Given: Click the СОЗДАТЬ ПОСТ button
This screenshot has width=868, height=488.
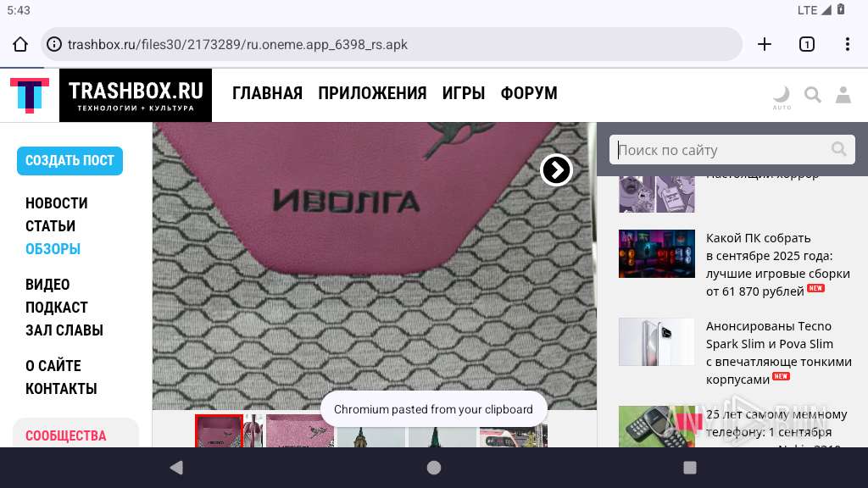Looking at the screenshot, I should click(70, 160).
